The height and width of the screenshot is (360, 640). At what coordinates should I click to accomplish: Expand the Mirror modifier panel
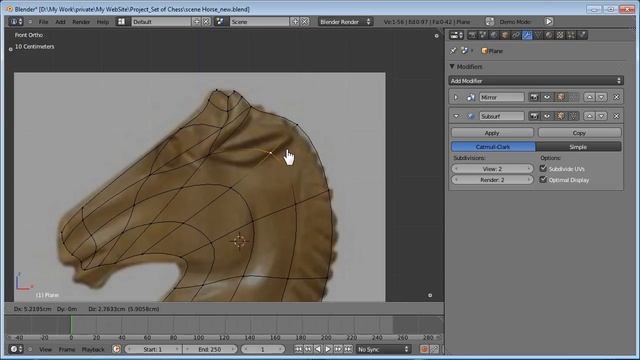tap(456, 97)
